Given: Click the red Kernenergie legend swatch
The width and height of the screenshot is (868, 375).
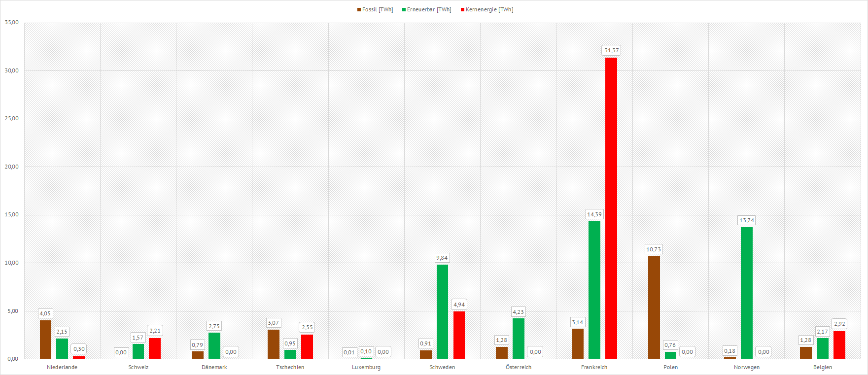Looking at the screenshot, I should coord(462,10).
